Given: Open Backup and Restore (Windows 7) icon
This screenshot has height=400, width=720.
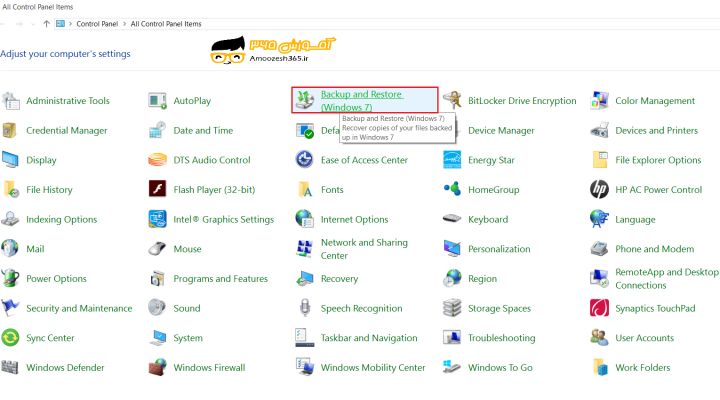Looking at the screenshot, I should [x=304, y=100].
